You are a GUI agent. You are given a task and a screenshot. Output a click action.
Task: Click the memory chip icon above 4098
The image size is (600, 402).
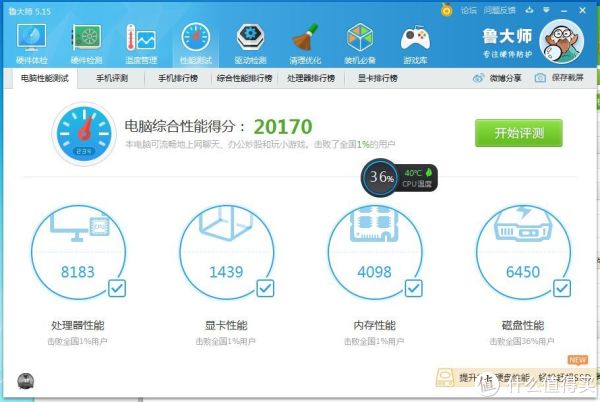pos(375,224)
